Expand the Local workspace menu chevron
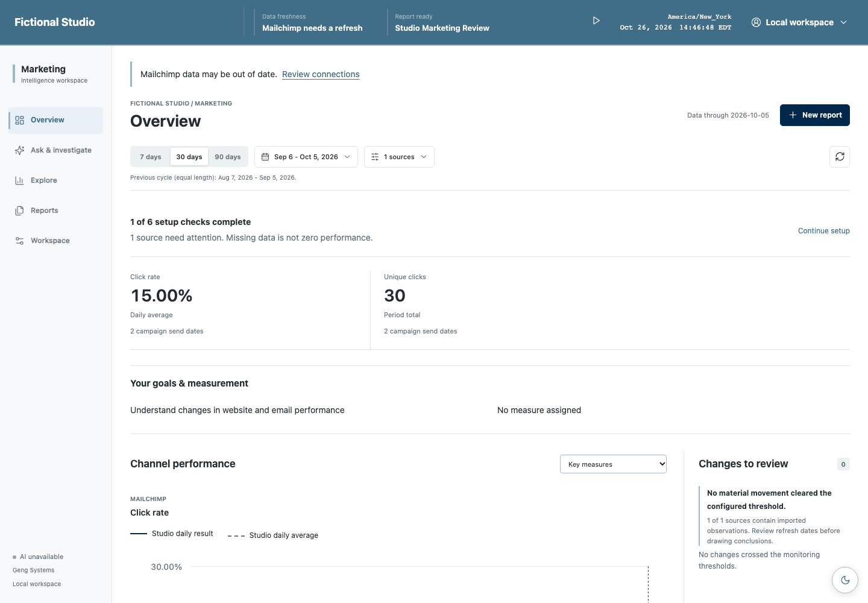 click(x=844, y=22)
